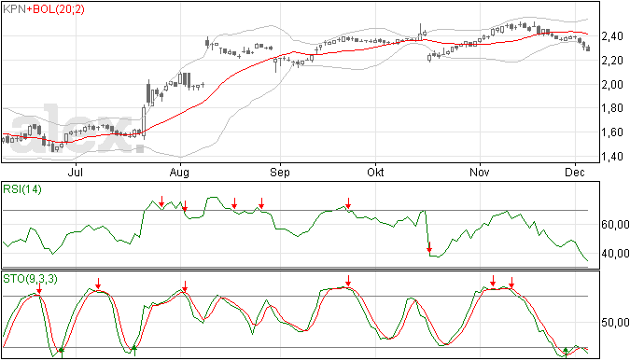The image size is (644, 361).
Task: Click the 40,00 RSI axis value
Action: click(615, 254)
